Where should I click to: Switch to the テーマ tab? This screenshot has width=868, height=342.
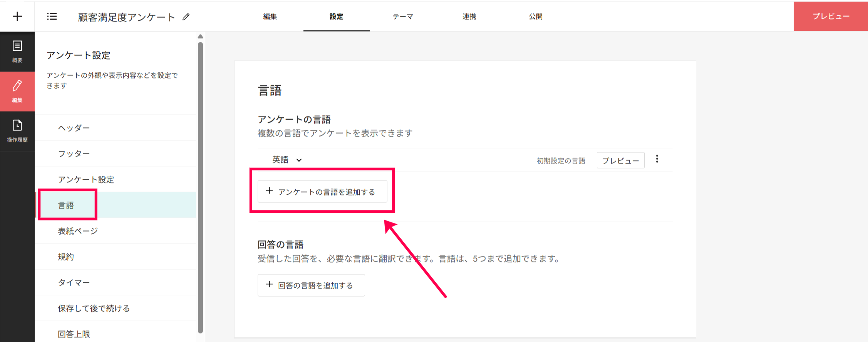coord(403,17)
